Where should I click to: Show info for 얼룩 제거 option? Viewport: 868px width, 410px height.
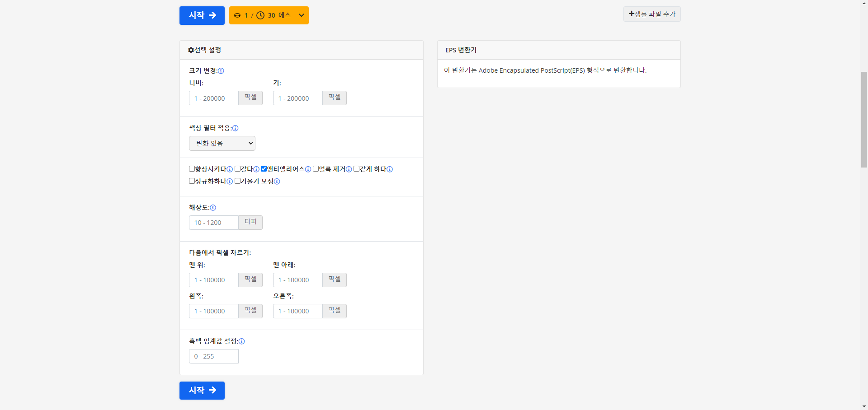coord(349,169)
